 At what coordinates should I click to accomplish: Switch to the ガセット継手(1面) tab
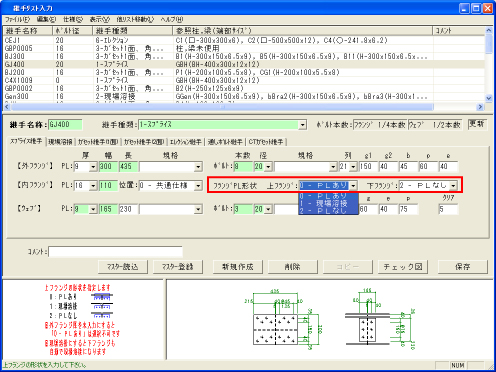(98, 142)
